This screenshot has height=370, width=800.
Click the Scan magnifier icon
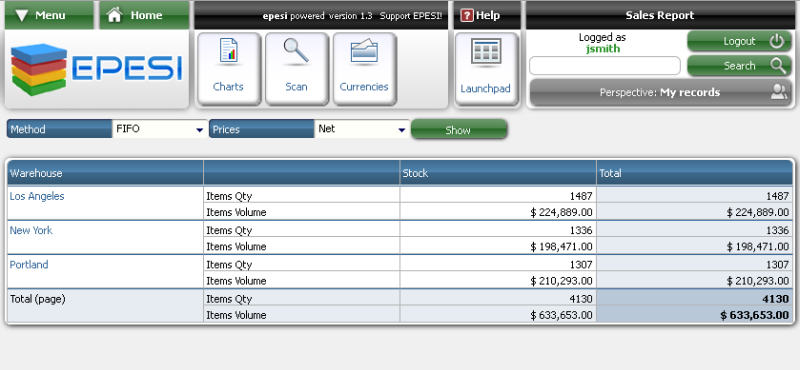click(296, 51)
